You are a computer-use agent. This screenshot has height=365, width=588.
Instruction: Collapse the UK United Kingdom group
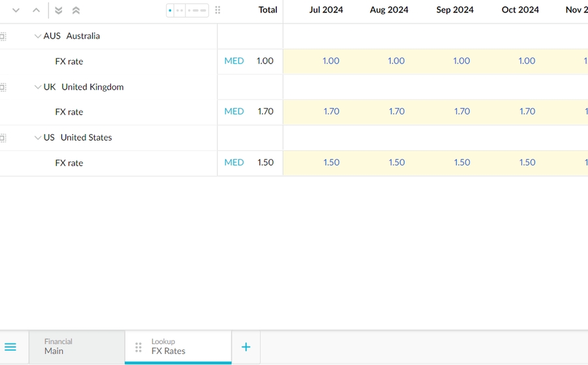38,87
